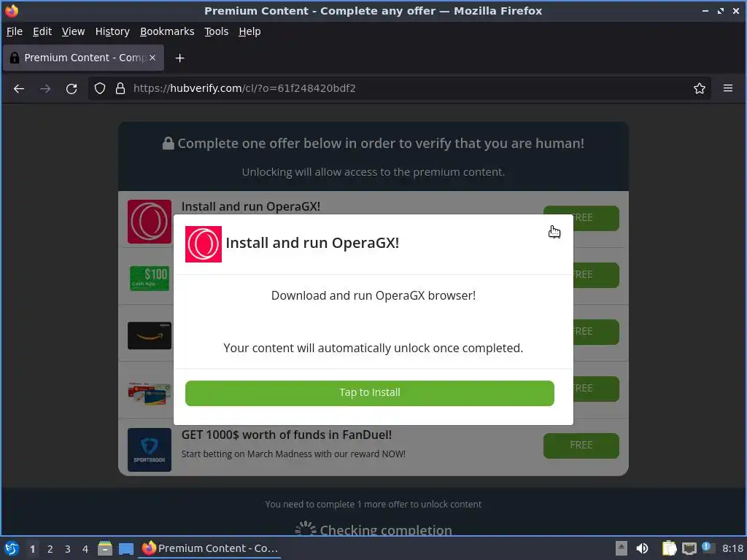Click 'Download and run OperaGX browser!' text
This screenshot has width=747, height=560.
tap(373, 296)
